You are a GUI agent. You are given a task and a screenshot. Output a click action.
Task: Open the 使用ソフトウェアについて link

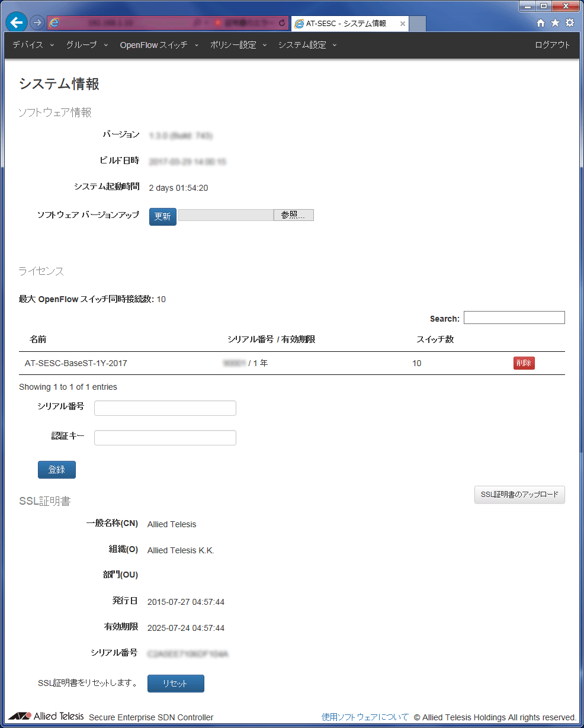365,717
